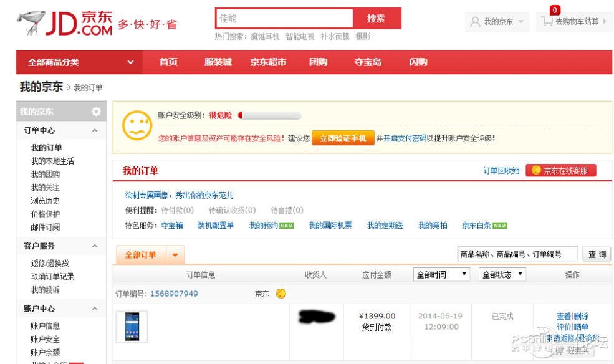Open the 我的定期送 link

385,226
